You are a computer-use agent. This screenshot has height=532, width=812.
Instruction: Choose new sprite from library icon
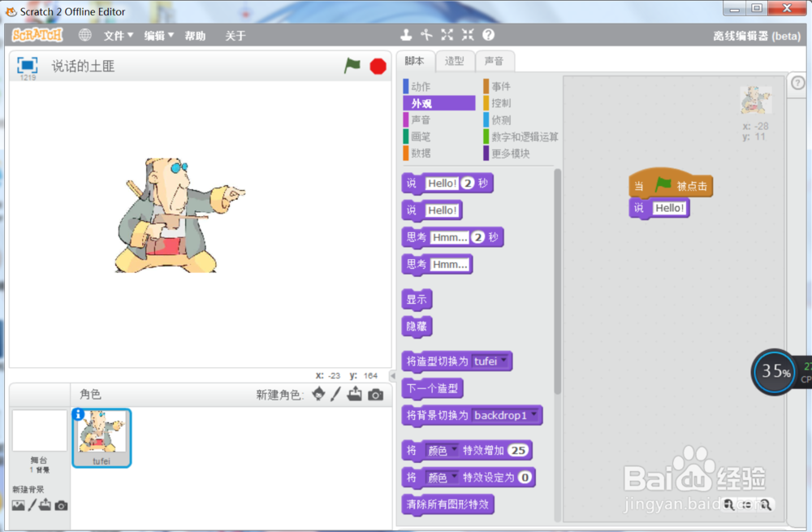tap(318, 394)
